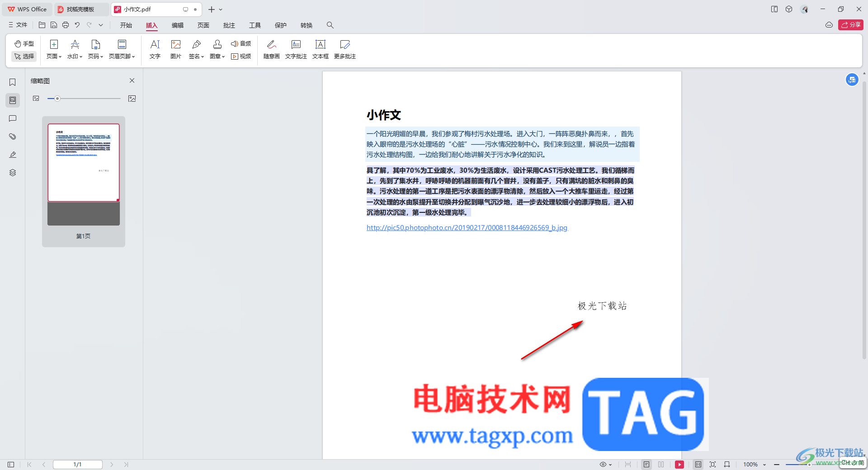
Task: Open the quick access toolbar customize dropdown
Action: [x=101, y=25]
